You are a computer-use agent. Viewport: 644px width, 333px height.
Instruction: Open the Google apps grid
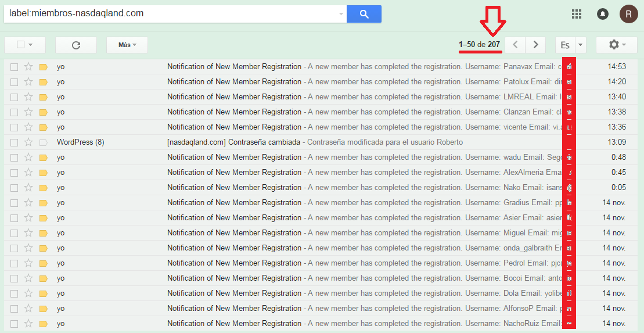(576, 14)
